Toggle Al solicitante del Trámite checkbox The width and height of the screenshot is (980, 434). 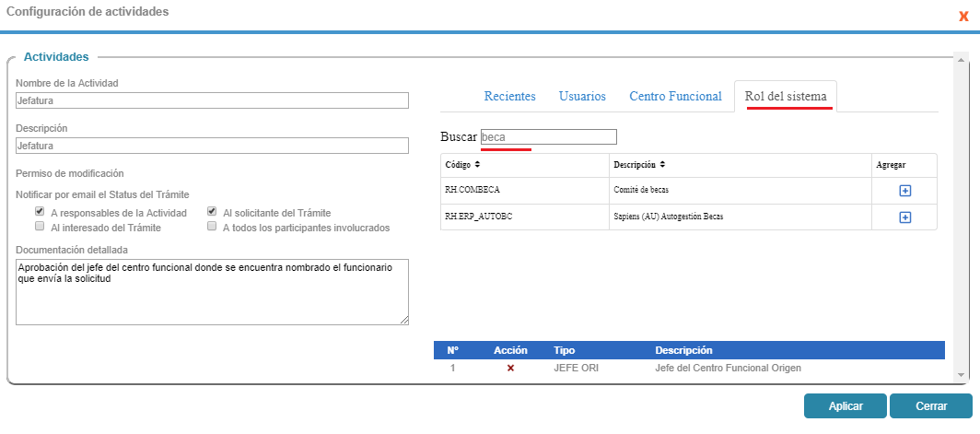212,211
